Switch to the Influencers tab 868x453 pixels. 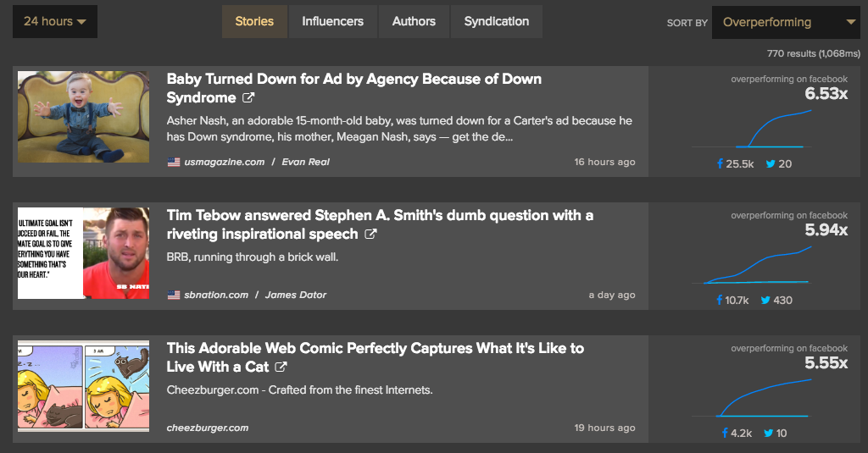[x=332, y=21]
